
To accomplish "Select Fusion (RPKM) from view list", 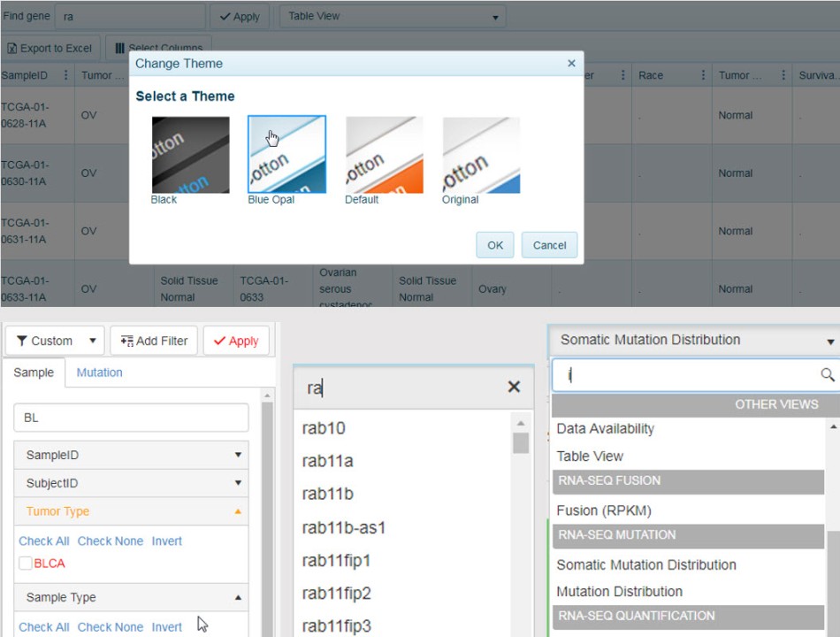I will pos(604,510).
